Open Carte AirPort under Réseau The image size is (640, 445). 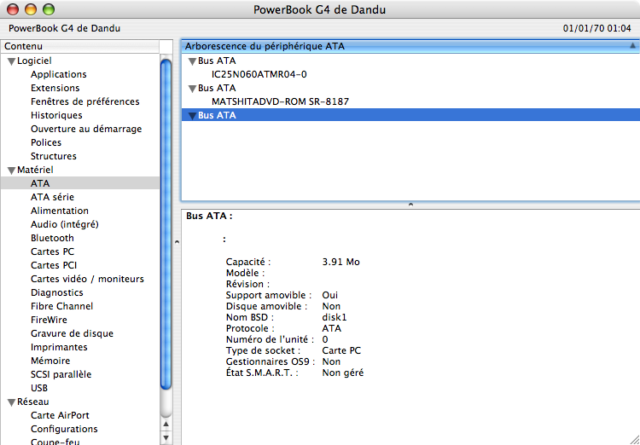pos(60,415)
